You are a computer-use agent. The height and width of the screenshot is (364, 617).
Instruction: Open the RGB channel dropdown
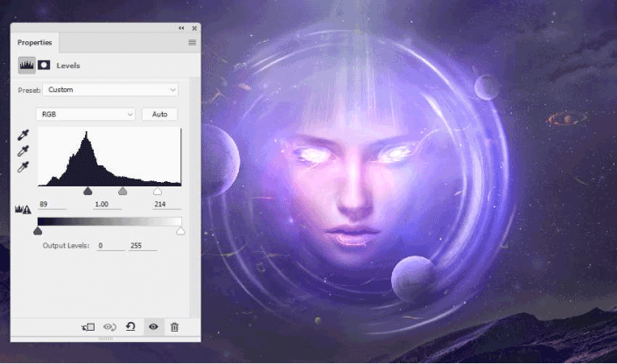tap(86, 114)
